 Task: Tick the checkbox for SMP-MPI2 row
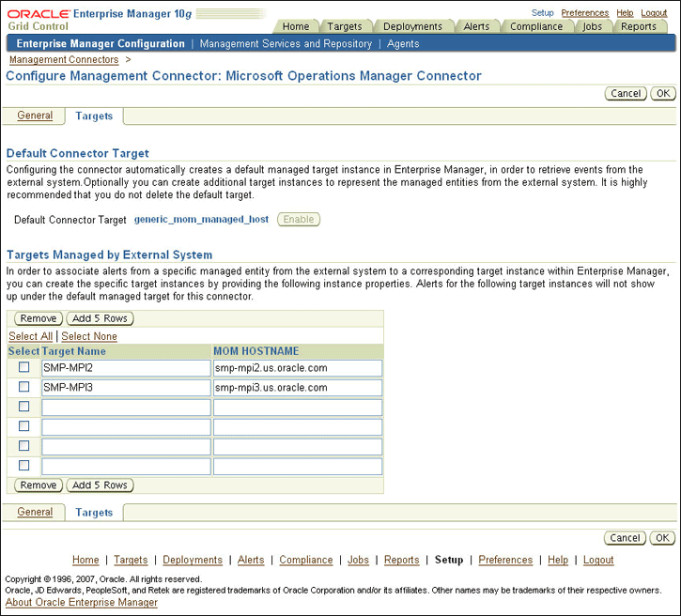[x=24, y=368]
